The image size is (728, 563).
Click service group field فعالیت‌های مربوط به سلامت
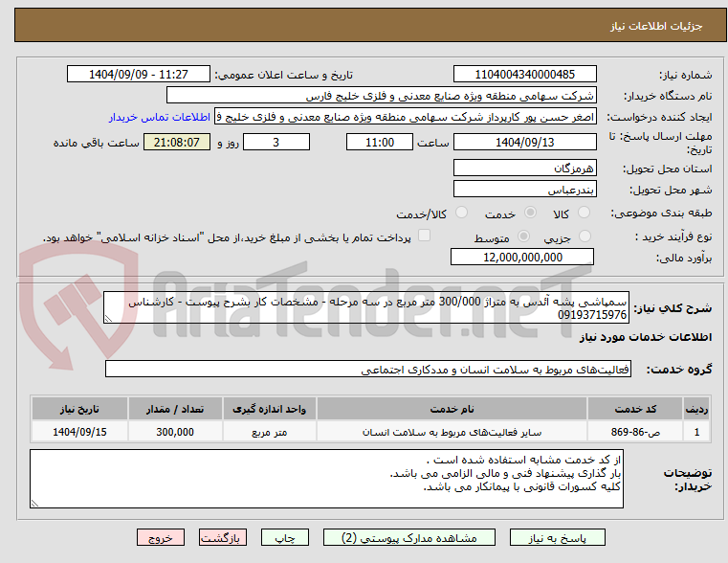(367, 369)
